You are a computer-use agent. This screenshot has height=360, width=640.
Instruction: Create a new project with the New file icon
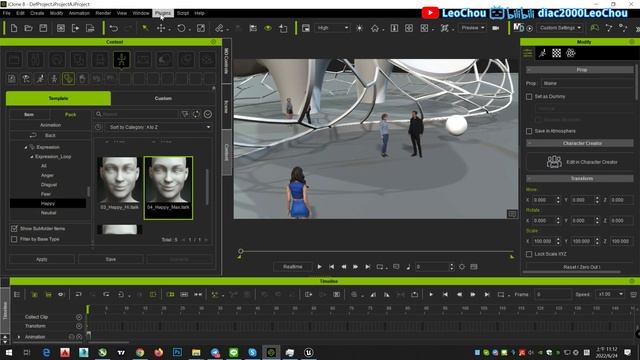pyautogui.click(x=14, y=28)
